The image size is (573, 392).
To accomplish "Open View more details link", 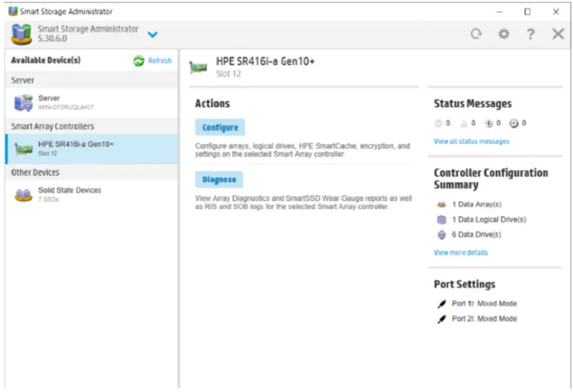I will click(x=461, y=252).
